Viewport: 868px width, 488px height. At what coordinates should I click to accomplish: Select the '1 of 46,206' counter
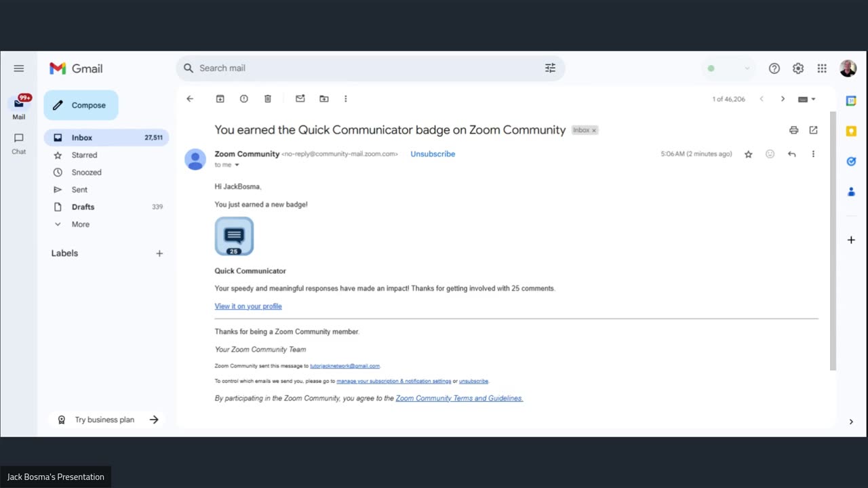728,99
